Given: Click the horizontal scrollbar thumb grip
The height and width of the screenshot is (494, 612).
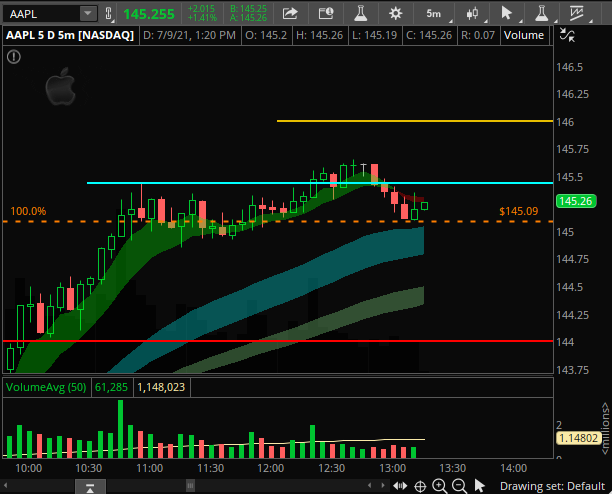Looking at the screenshot, I should coord(190,486).
